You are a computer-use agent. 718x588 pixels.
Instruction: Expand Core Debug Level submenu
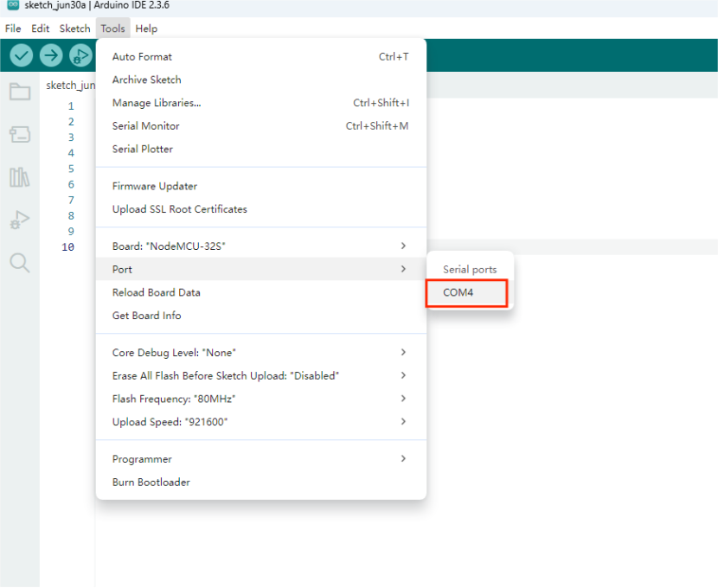pyautogui.click(x=260, y=353)
